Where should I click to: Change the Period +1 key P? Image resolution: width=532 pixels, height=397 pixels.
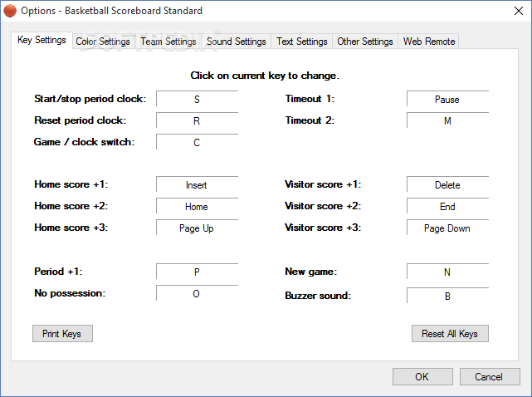pos(198,272)
